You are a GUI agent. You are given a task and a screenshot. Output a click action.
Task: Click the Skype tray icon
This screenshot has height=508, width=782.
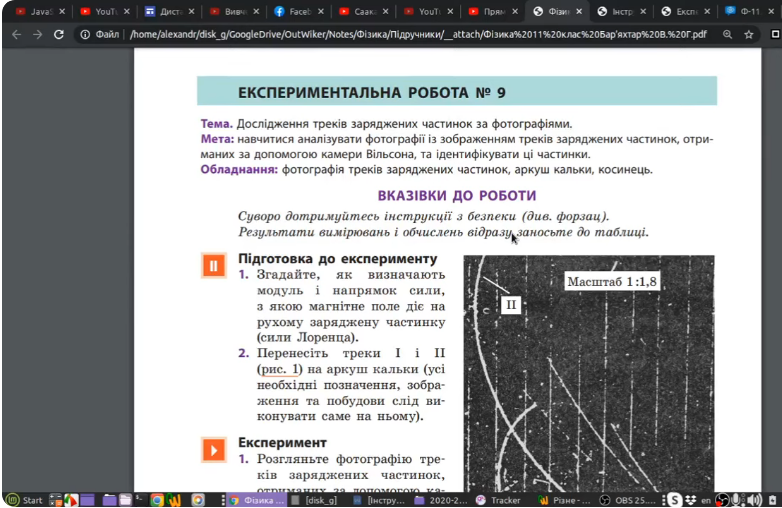pos(674,500)
